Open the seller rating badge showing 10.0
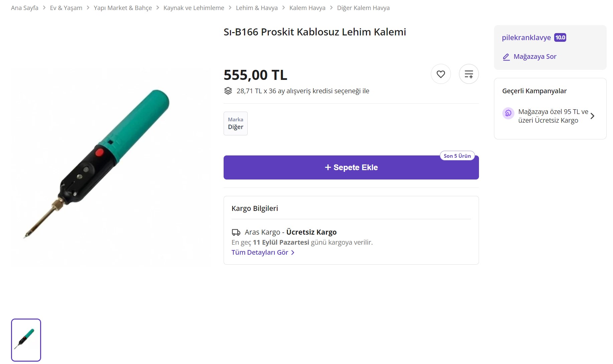This screenshot has height=364, width=613. pos(560,37)
